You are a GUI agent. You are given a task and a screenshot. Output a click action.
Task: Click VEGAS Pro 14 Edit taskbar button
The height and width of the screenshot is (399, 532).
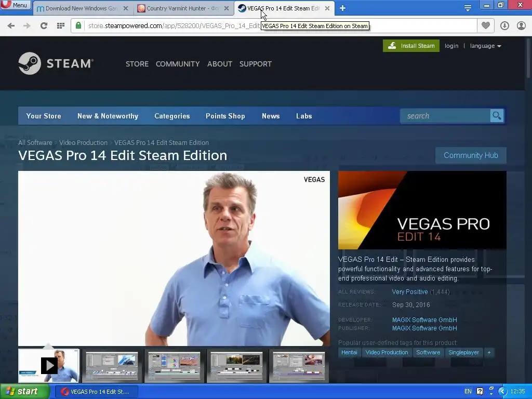[96, 392]
